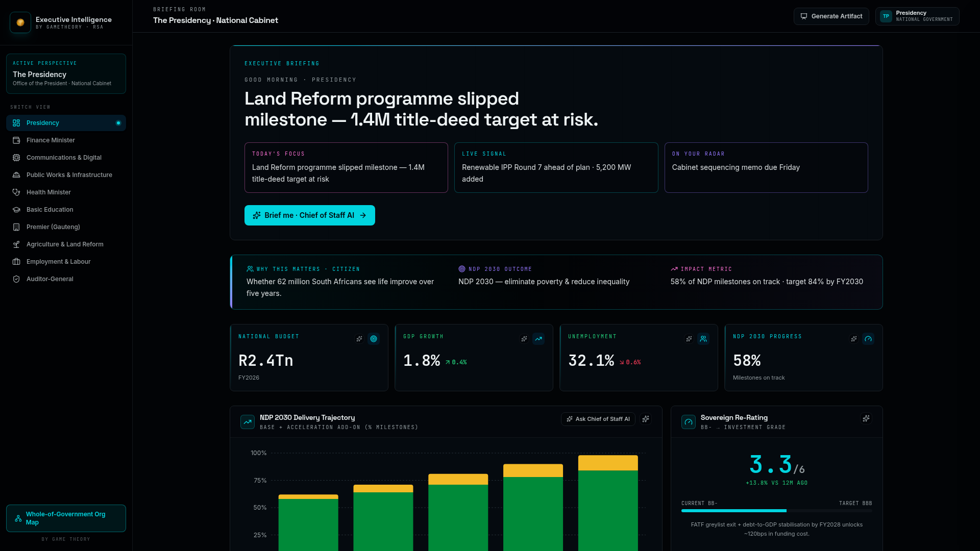Click the Auditor-General shield icon
The image size is (980, 551).
[x=16, y=279]
